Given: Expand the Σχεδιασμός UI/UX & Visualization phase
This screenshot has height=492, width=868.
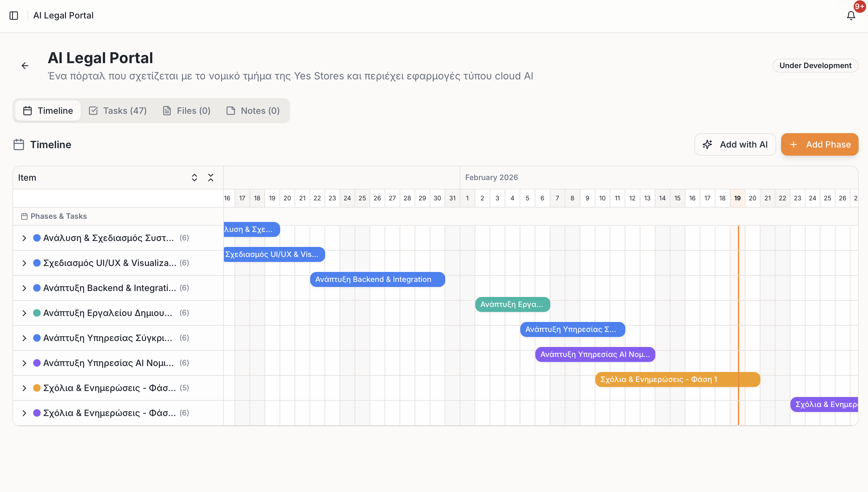Looking at the screenshot, I should click(x=24, y=263).
